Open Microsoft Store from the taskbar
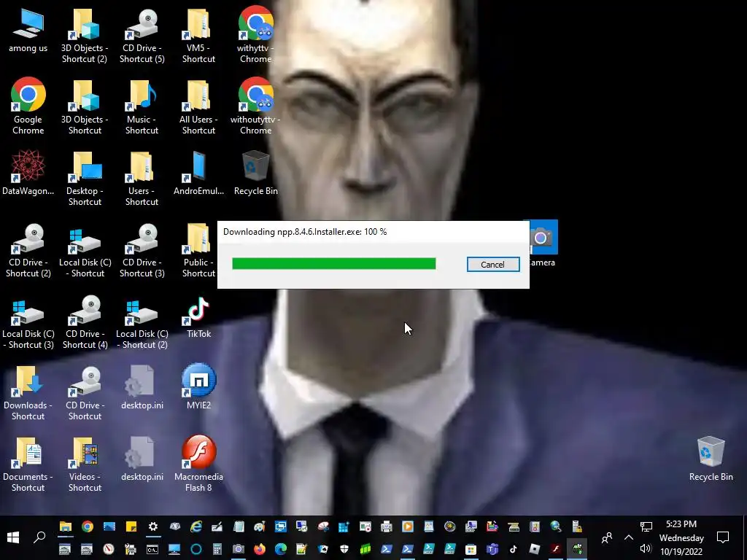Image resolution: width=747 pixels, height=560 pixels. [471, 549]
